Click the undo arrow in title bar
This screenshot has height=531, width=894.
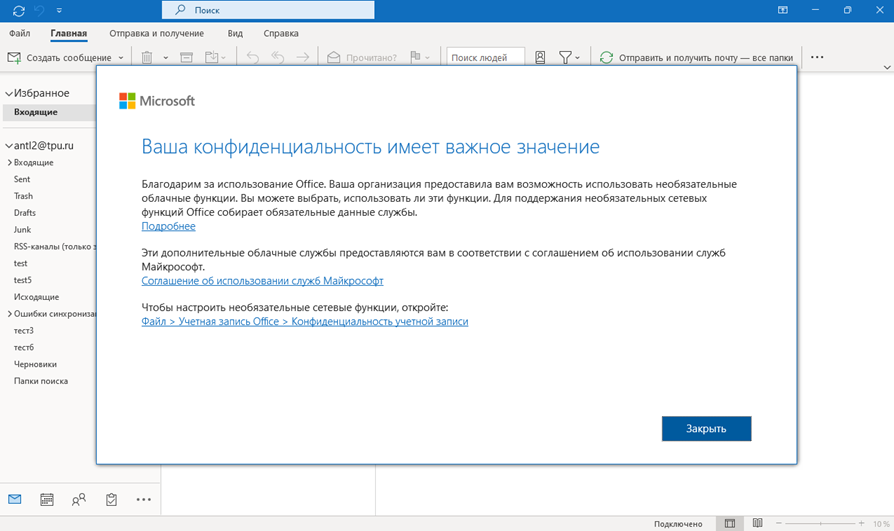(x=39, y=10)
